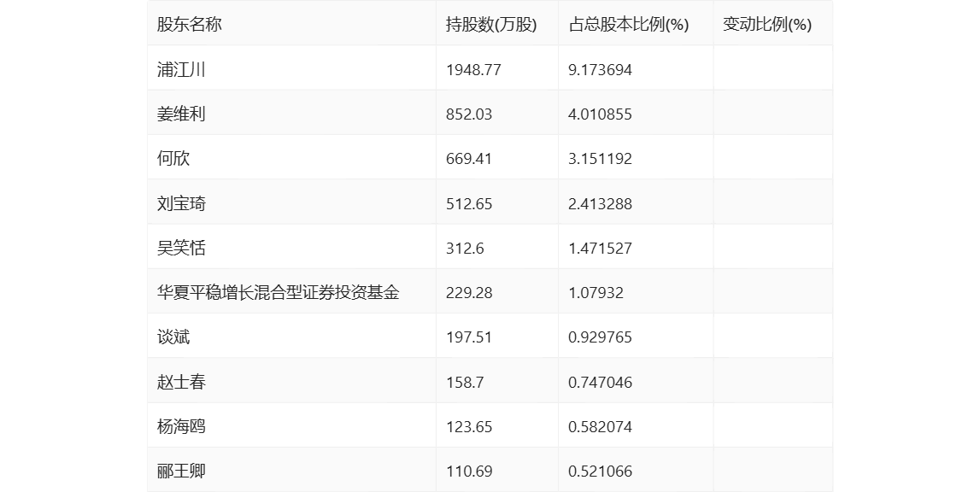Click the holding value 110.69
980x492 pixels.
[469, 471]
